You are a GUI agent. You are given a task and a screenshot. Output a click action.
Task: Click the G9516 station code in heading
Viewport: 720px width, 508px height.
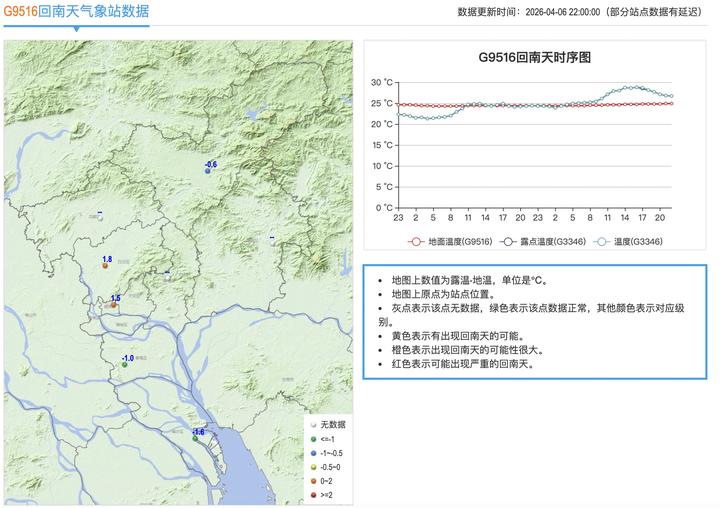pyautogui.click(x=21, y=12)
